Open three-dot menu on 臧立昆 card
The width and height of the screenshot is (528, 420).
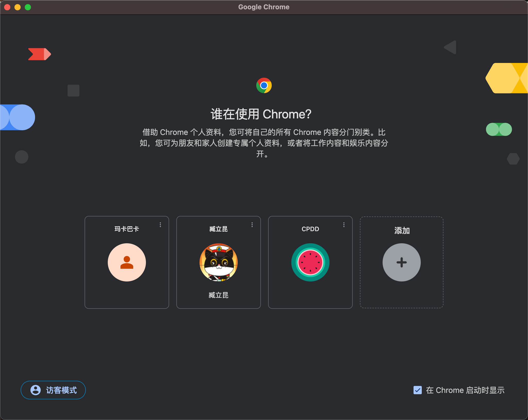point(252,225)
